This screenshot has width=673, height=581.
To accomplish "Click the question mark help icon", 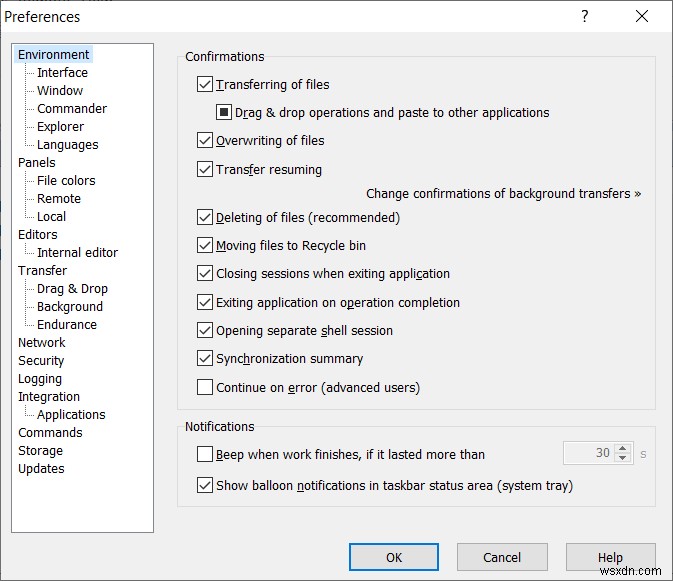I will pyautogui.click(x=585, y=17).
